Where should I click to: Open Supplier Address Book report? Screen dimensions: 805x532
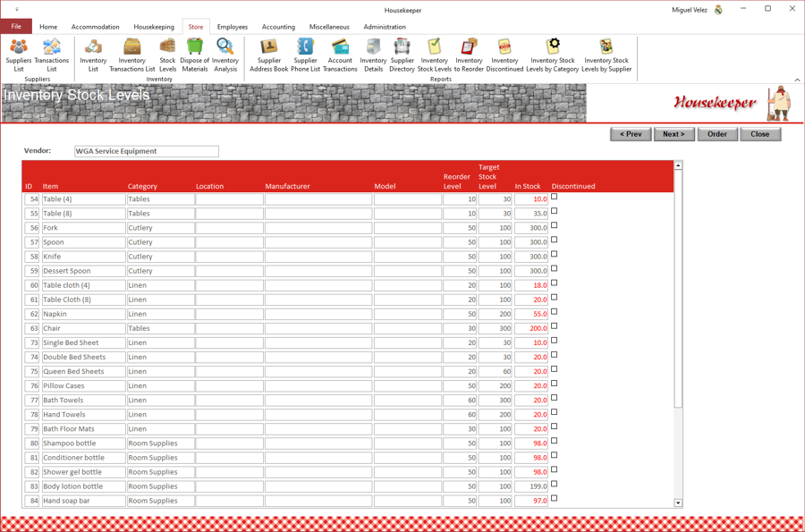point(269,55)
